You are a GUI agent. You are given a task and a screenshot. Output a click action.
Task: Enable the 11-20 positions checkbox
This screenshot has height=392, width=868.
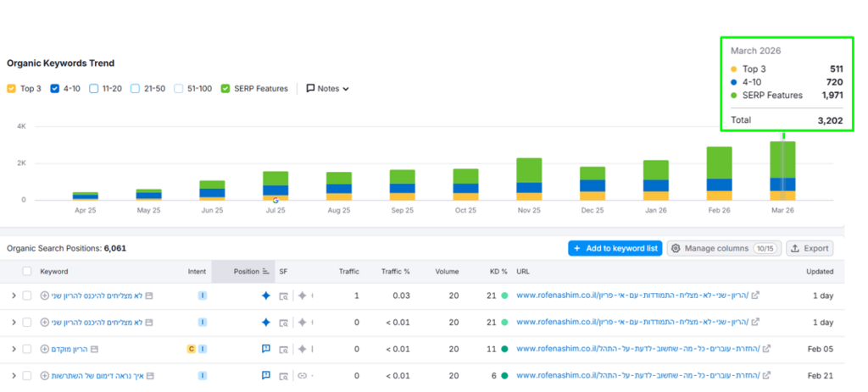(93, 88)
